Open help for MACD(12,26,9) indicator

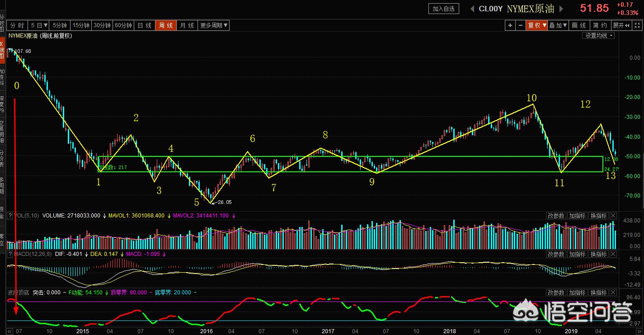9,255
